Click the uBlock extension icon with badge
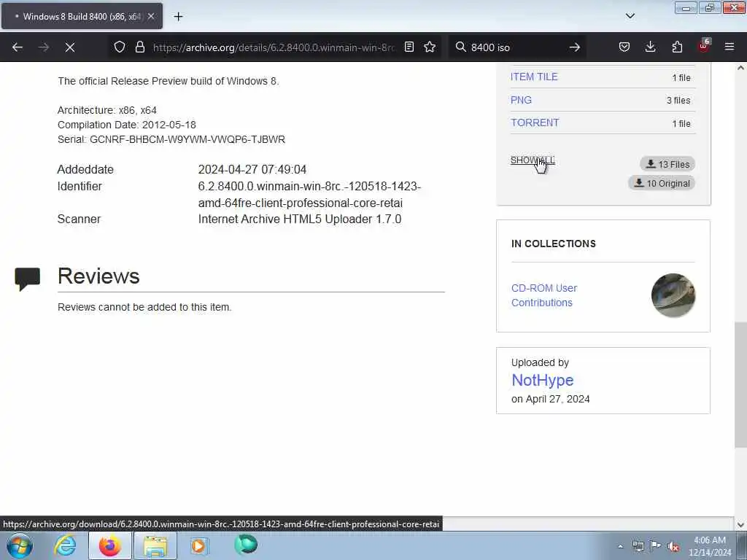747x560 pixels. (x=704, y=46)
